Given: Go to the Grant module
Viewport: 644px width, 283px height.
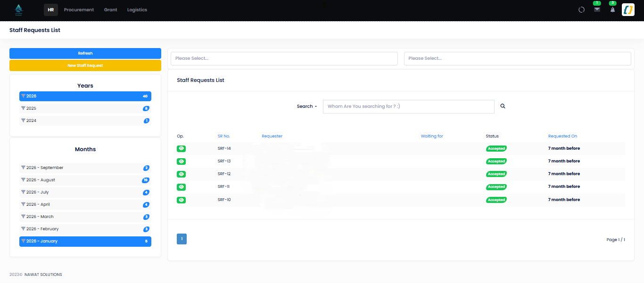Looking at the screenshot, I should tap(110, 10).
